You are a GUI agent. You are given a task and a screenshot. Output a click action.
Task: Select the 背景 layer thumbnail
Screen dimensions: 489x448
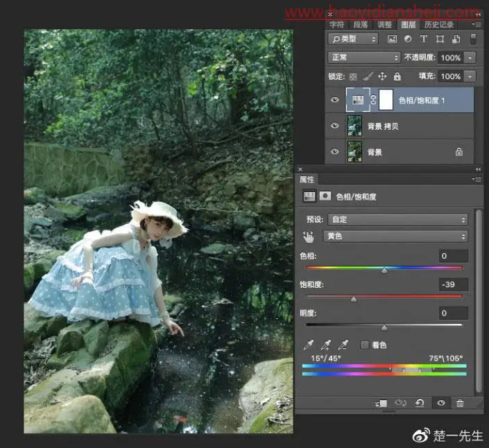[x=355, y=151]
